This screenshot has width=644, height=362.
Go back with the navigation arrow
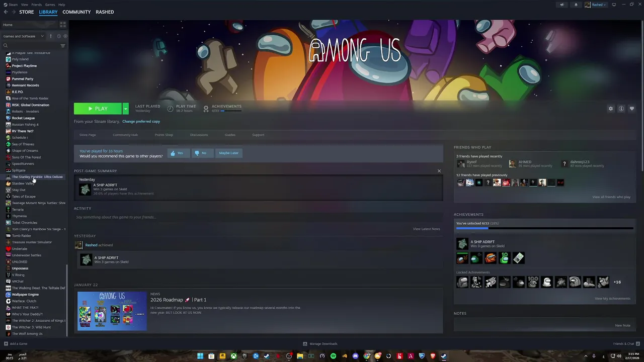click(6, 12)
